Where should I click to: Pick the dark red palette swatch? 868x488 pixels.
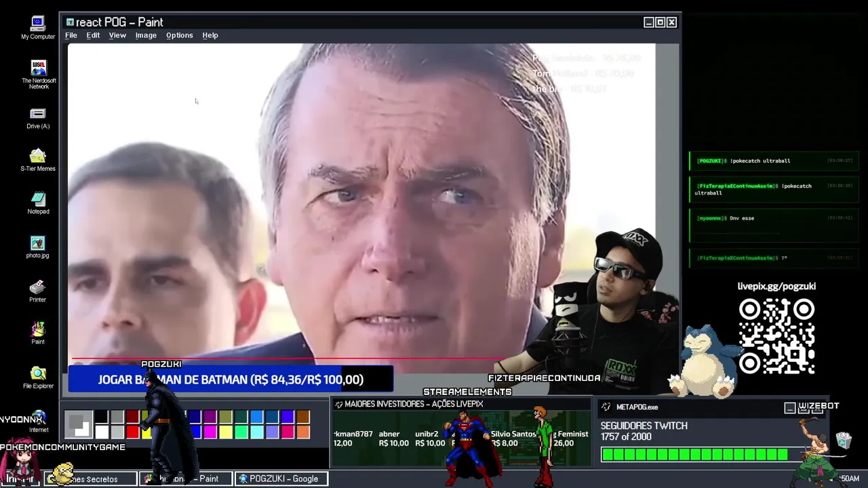(x=133, y=417)
